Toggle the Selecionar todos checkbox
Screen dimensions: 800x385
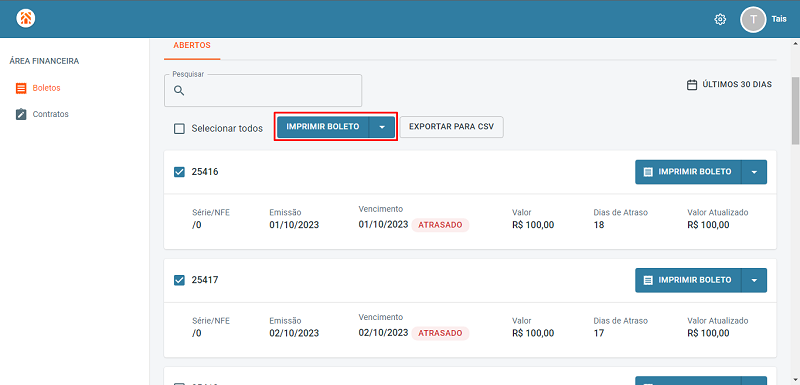(x=179, y=129)
